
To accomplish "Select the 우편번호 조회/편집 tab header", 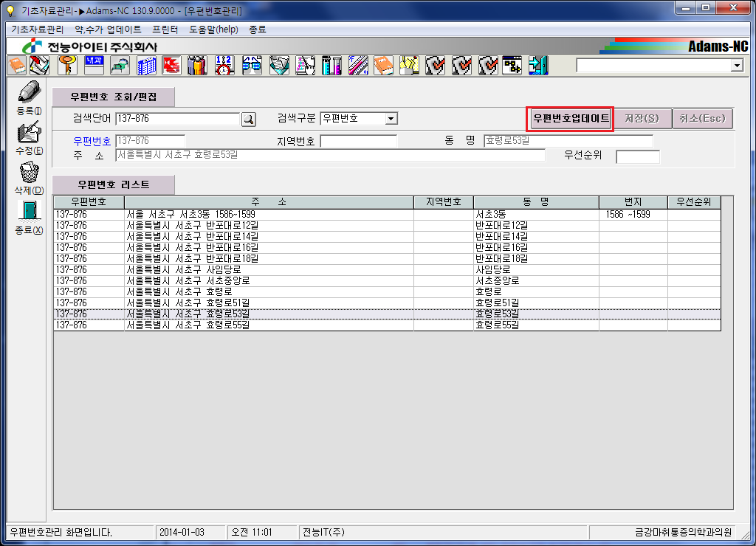I will click(x=113, y=97).
